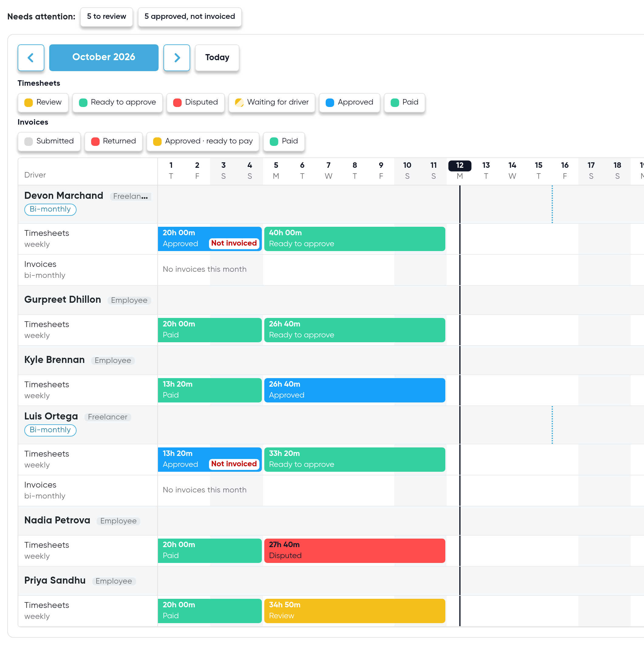Open Devon Marchand's 40h 00m Ready to approve timesheet
Viewport: 644px width, 645px height.
point(355,239)
